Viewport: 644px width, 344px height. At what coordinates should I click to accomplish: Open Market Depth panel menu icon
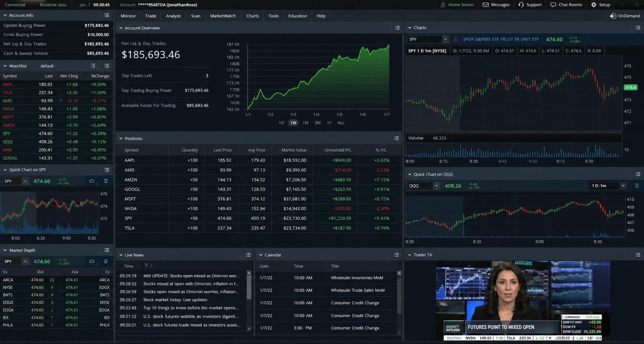tap(107, 250)
